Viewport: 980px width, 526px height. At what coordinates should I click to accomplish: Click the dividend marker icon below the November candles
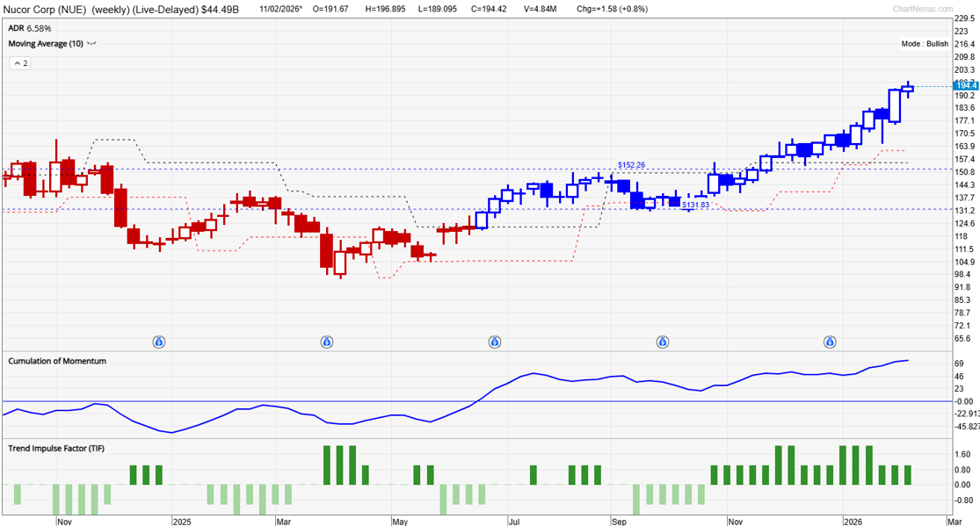click(159, 342)
